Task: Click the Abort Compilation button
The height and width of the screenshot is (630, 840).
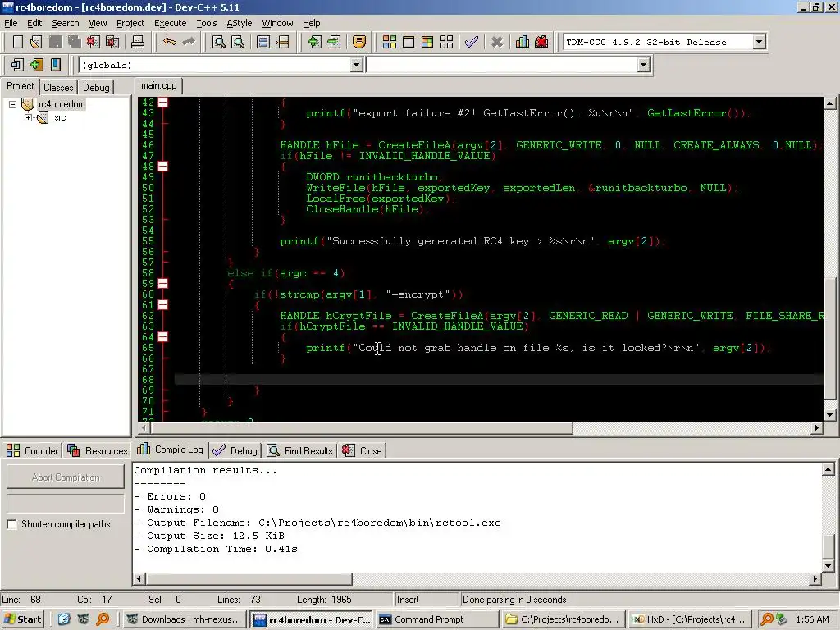Action: click(66, 477)
